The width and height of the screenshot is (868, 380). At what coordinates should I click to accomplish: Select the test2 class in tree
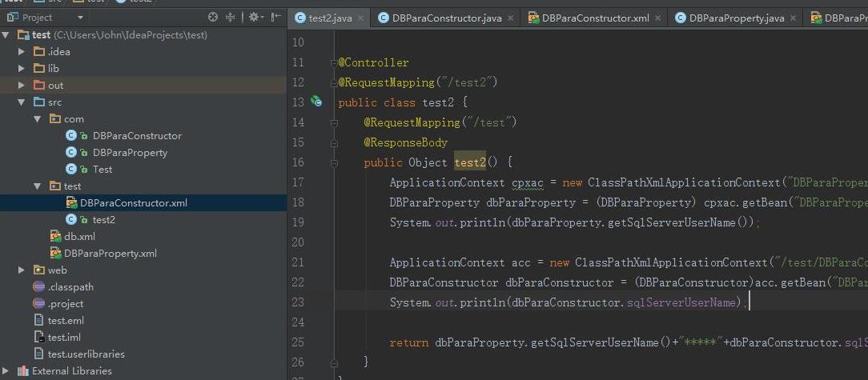tap(104, 219)
